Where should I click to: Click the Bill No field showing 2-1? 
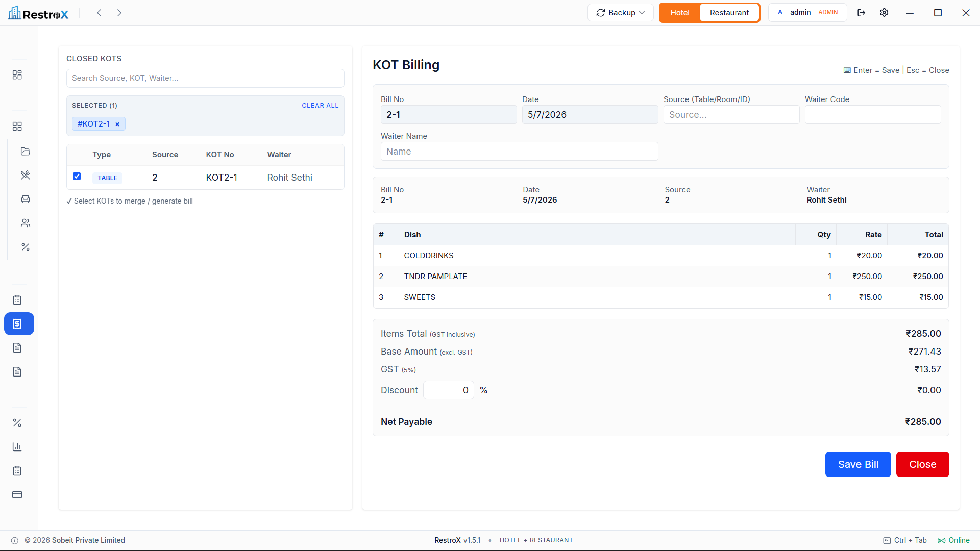click(x=449, y=115)
